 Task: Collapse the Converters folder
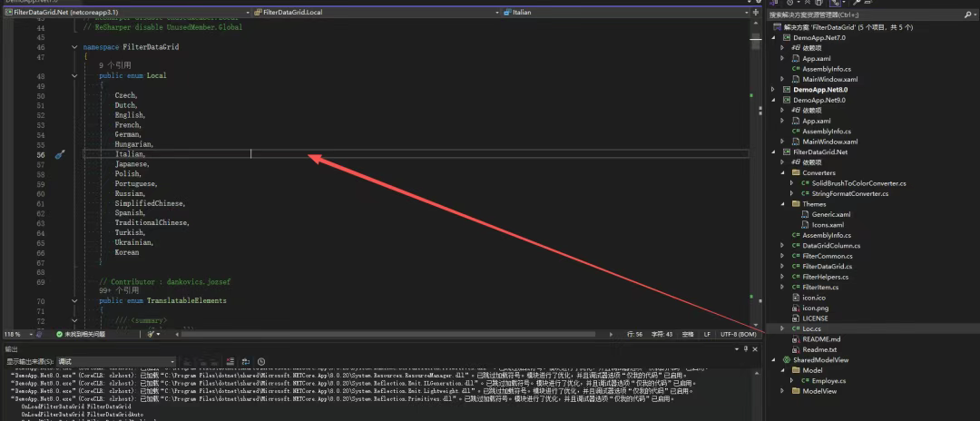click(x=782, y=172)
